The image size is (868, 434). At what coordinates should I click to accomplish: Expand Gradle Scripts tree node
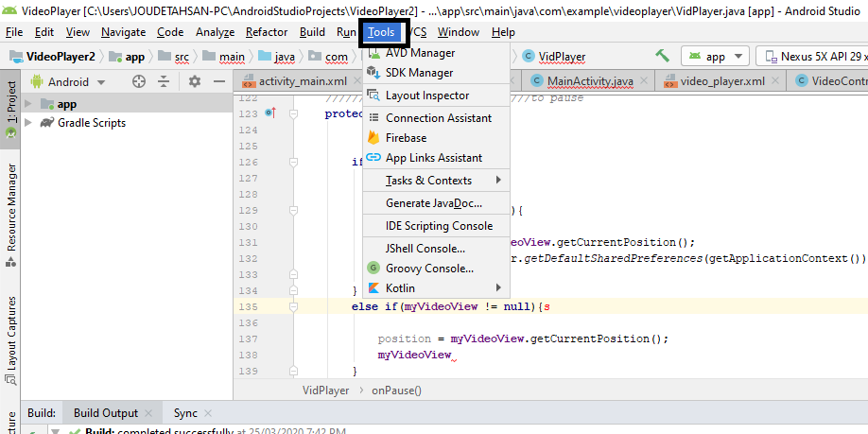pos(28,123)
